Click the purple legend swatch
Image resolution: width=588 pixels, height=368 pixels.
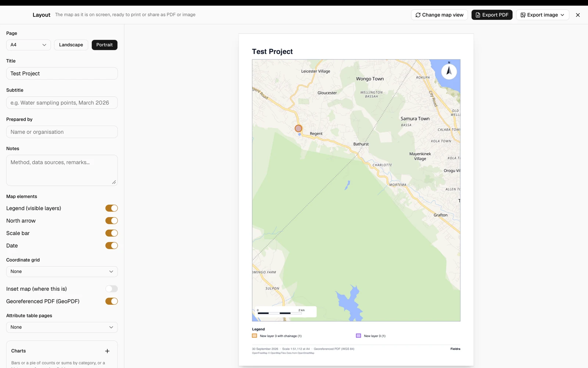tap(358, 336)
